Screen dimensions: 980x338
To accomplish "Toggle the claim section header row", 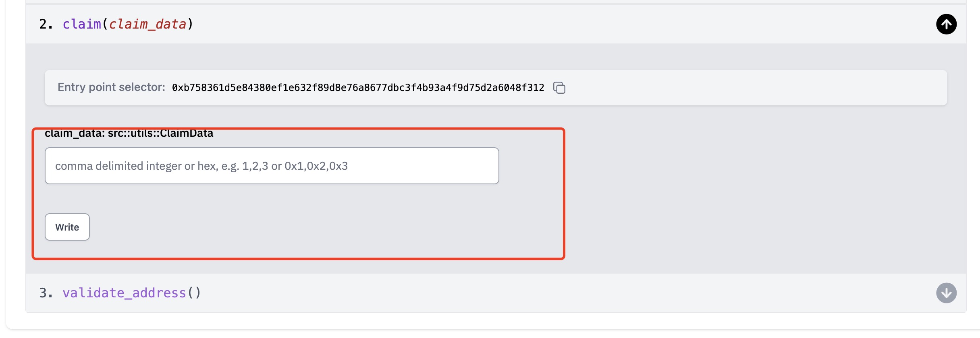I will tap(496, 24).
